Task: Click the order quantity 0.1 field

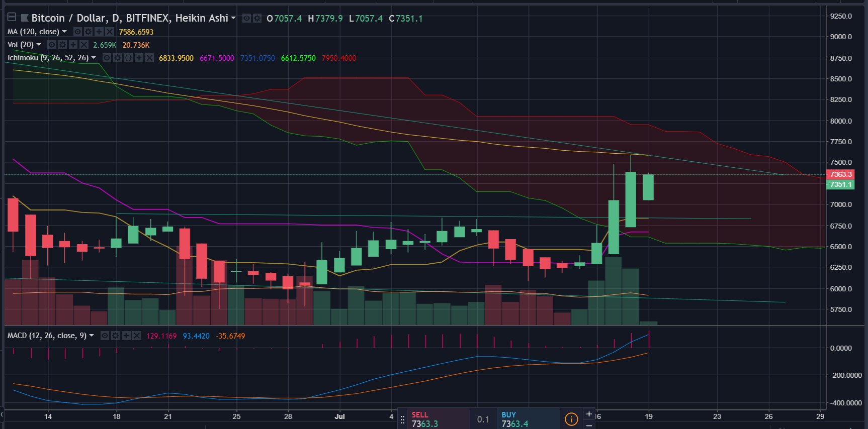Action: click(483, 419)
